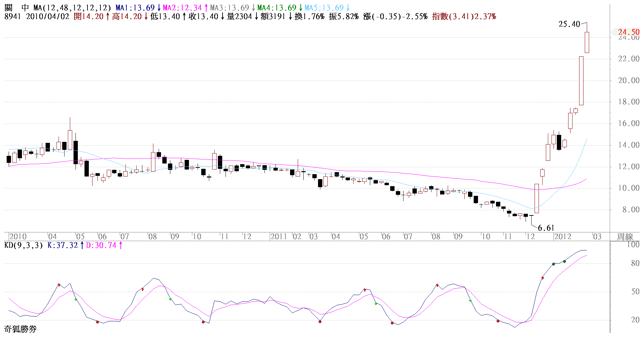The height and width of the screenshot is (338, 644).
Task: Click the red dot KD marker below March 2011
Action: pyautogui.click(x=320, y=321)
